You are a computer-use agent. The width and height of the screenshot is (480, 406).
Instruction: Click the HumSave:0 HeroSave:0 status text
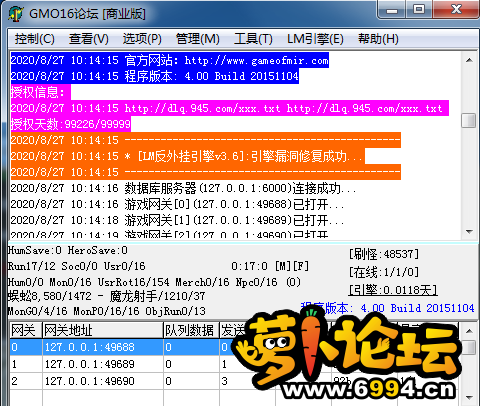click(x=68, y=251)
